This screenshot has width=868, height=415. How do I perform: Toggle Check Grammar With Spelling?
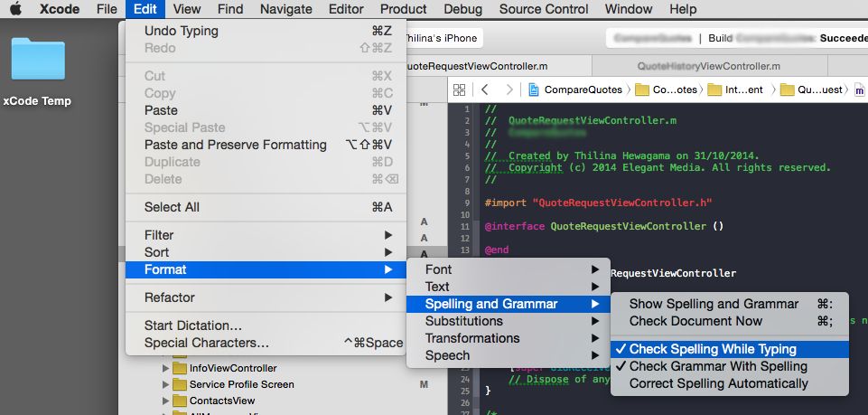[730, 366]
